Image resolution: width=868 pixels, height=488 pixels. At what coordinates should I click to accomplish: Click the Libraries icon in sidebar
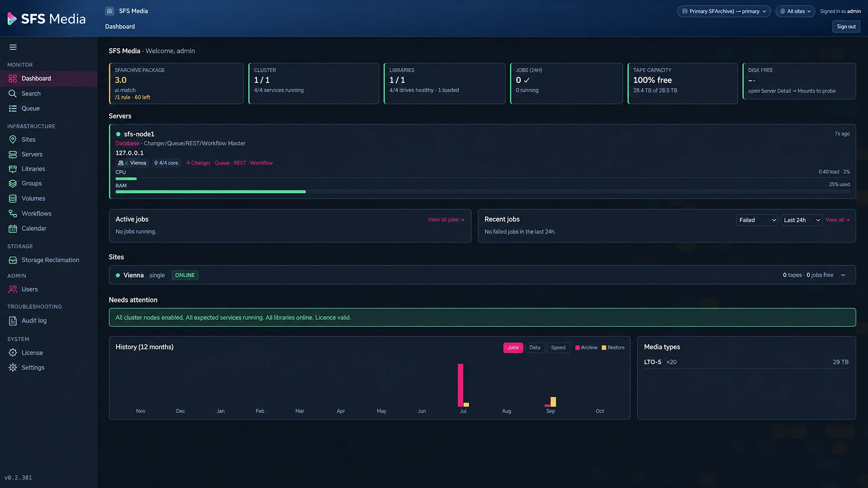(13, 169)
